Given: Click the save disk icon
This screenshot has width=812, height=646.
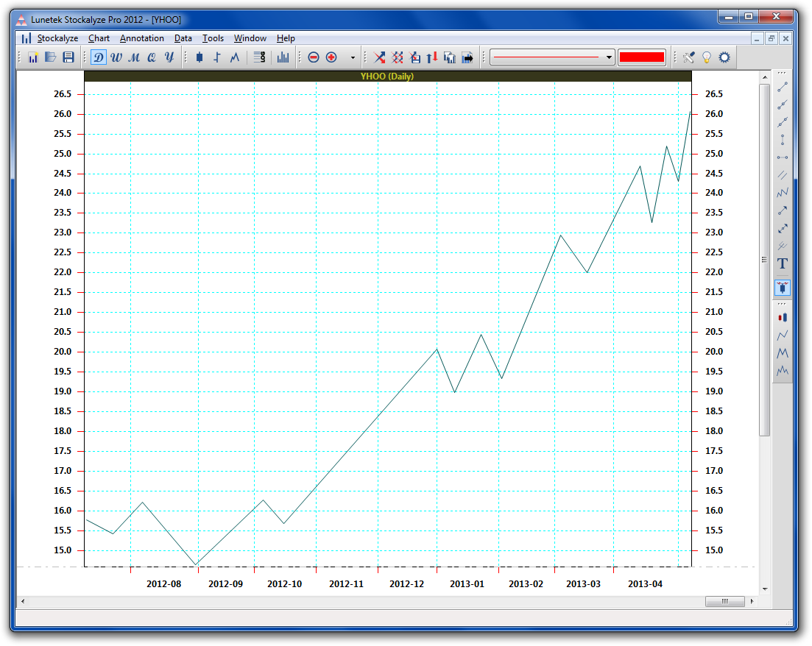Looking at the screenshot, I should click(x=68, y=57).
